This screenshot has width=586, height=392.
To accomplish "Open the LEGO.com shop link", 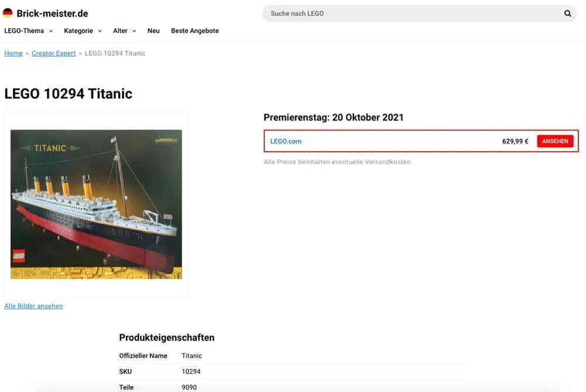I will click(x=286, y=141).
